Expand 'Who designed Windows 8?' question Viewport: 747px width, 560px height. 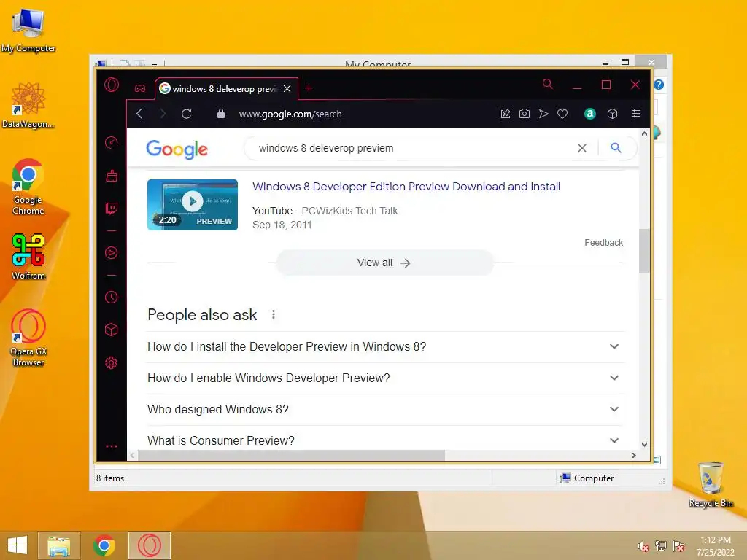[x=385, y=410]
